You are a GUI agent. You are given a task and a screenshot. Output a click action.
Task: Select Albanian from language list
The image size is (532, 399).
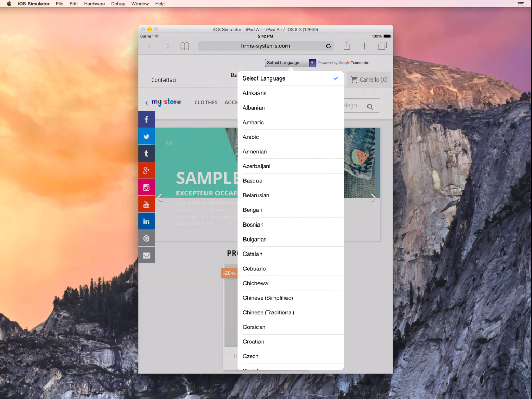(x=291, y=108)
